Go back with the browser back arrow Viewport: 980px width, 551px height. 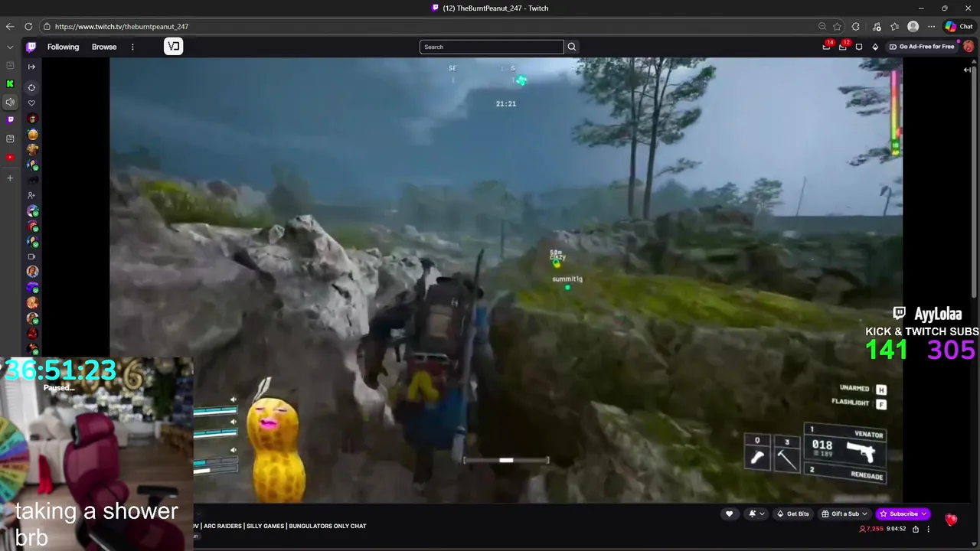tap(10, 26)
